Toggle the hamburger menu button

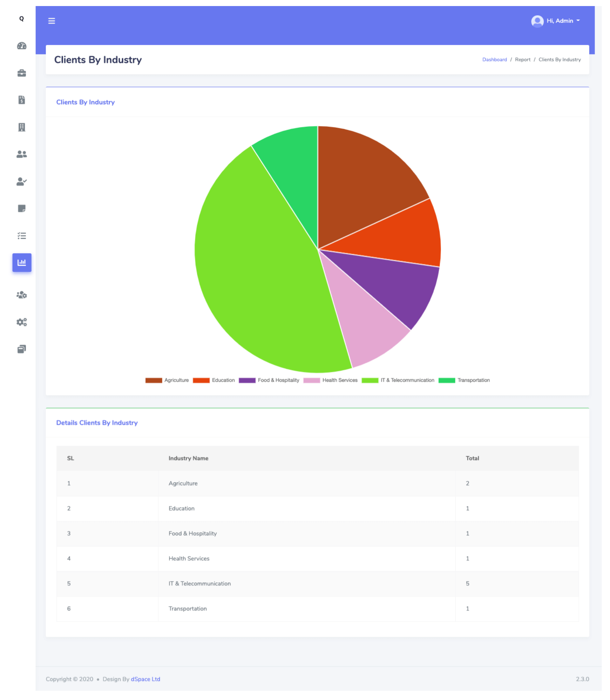[x=52, y=21]
